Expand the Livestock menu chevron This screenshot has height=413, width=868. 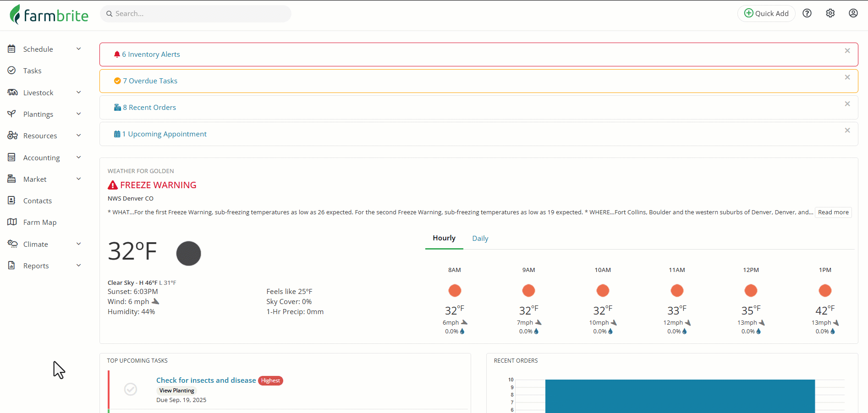tap(79, 92)
